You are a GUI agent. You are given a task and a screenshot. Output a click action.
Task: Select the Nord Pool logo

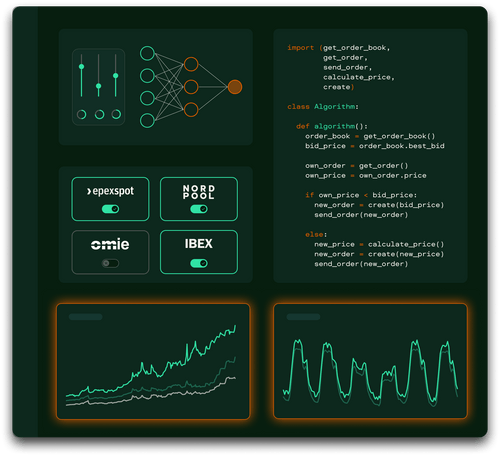pos(199,192)
